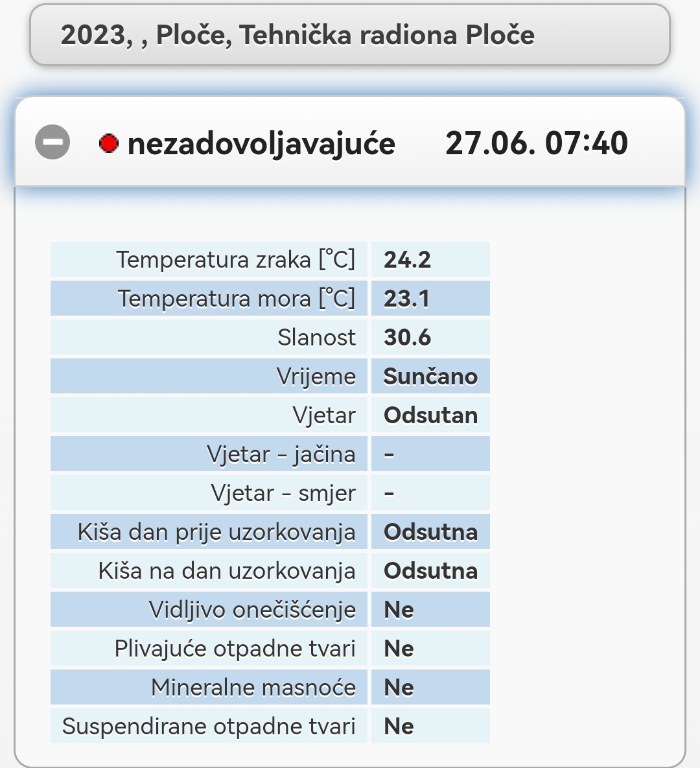Screen dimensions: 700x768
Task: Select the Temperatura mora row label
Action: [x=237, y=298]
